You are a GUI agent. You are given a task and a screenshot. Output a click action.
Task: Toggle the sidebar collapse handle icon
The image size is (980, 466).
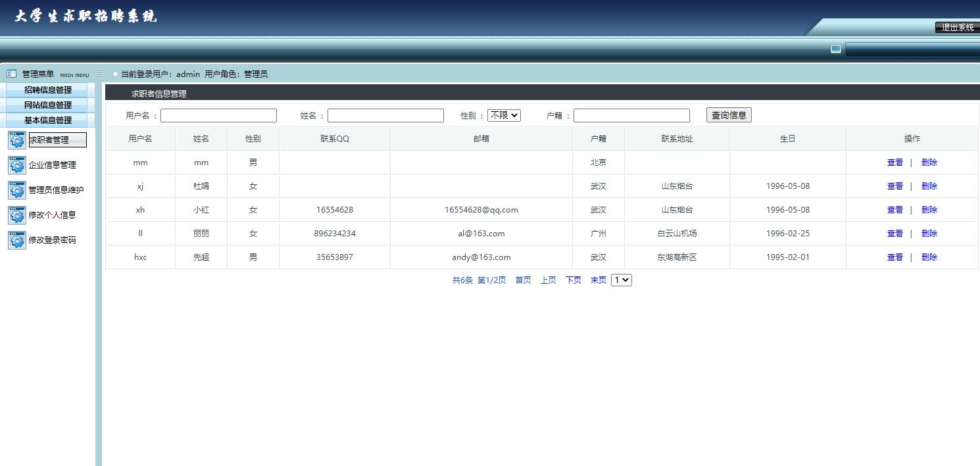(99, 73)
